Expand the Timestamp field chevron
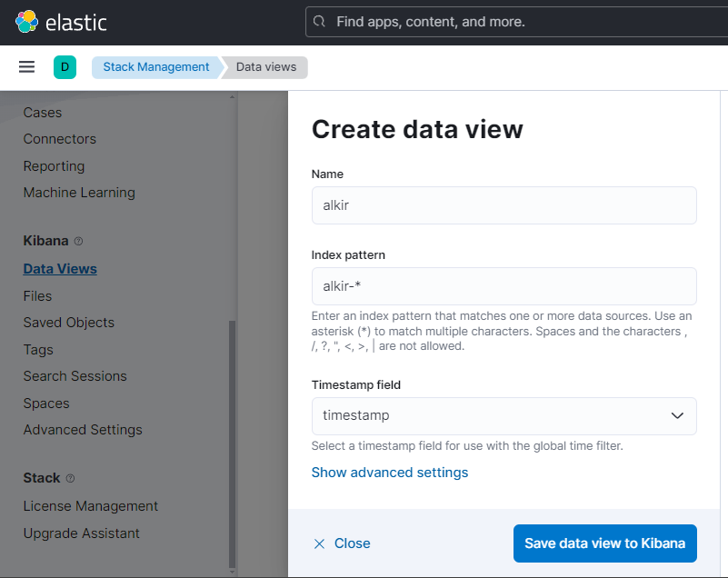The width and height of the screenshot is (728, 578). point(677,415)
